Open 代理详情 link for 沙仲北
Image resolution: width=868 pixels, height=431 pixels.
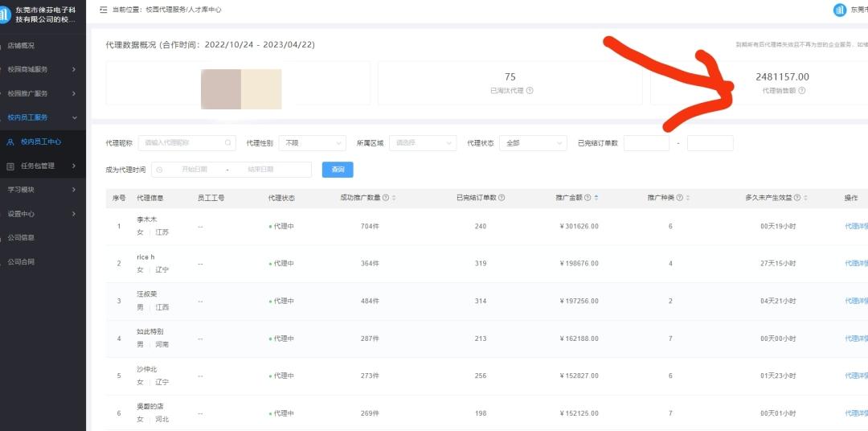coord(856,376)
